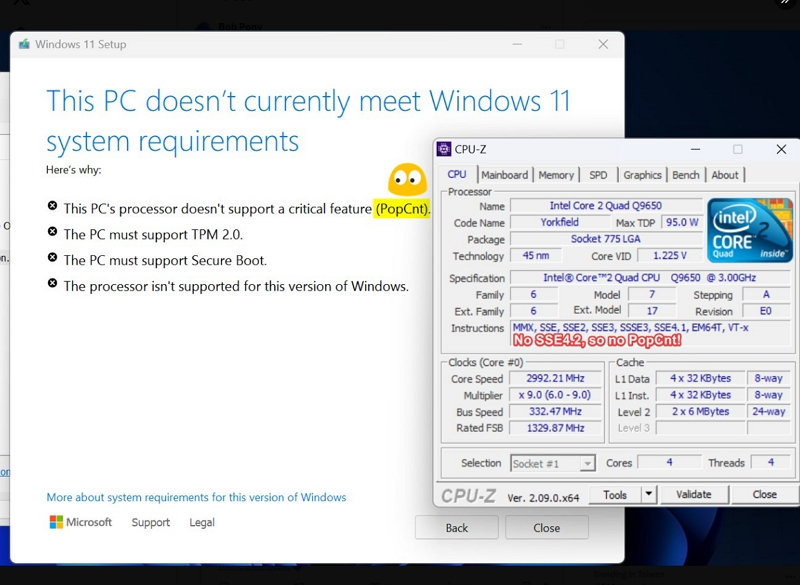The width and height of the screenshot is (800, 585).
Task: Click the Package value Socket 775 LGA
Action: click(x=606, y=239)
